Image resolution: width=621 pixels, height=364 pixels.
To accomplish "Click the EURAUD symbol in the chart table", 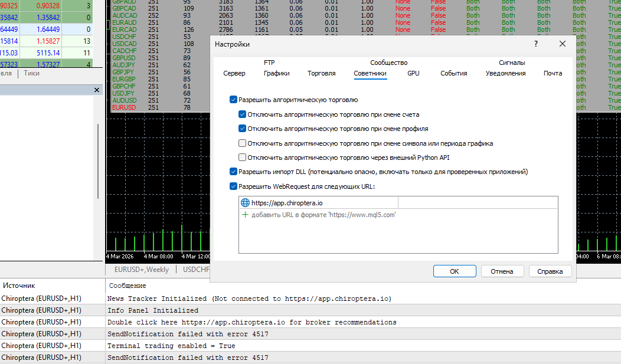I will (x=125, y=22).
